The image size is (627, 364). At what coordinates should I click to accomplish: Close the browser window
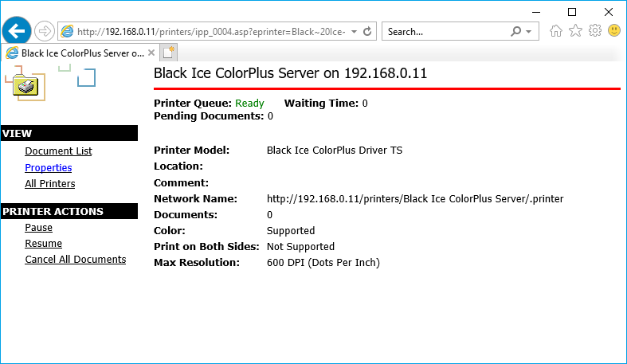tap(609, 12)
